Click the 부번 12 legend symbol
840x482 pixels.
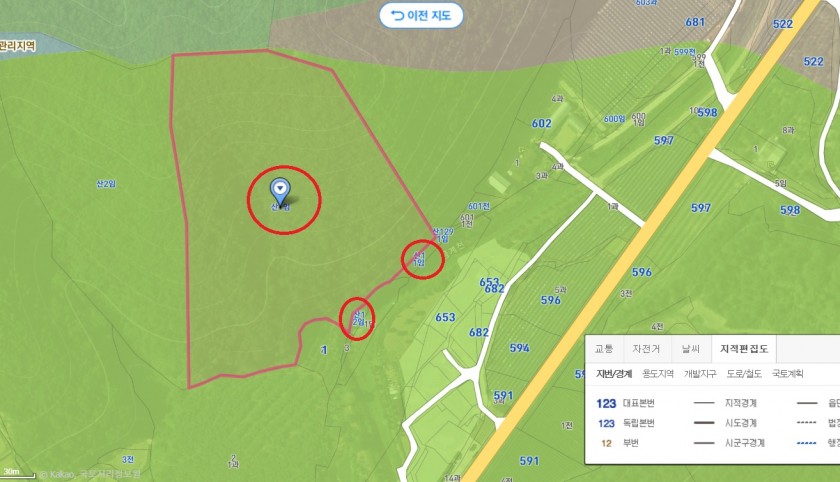pos(606,443)
